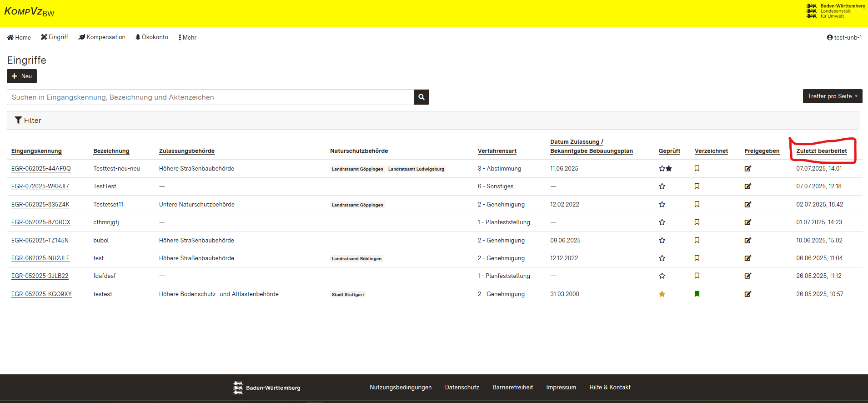Image resolution: width=868 pixels, height=403 pixels.
Task: Click the Baden-Württemberg logo in header
Action: (835, 11)
